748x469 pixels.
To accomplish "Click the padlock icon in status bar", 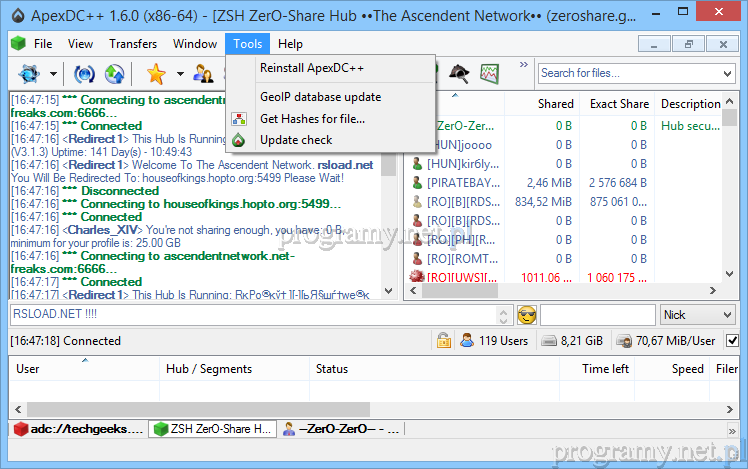I will coord(442,341).
